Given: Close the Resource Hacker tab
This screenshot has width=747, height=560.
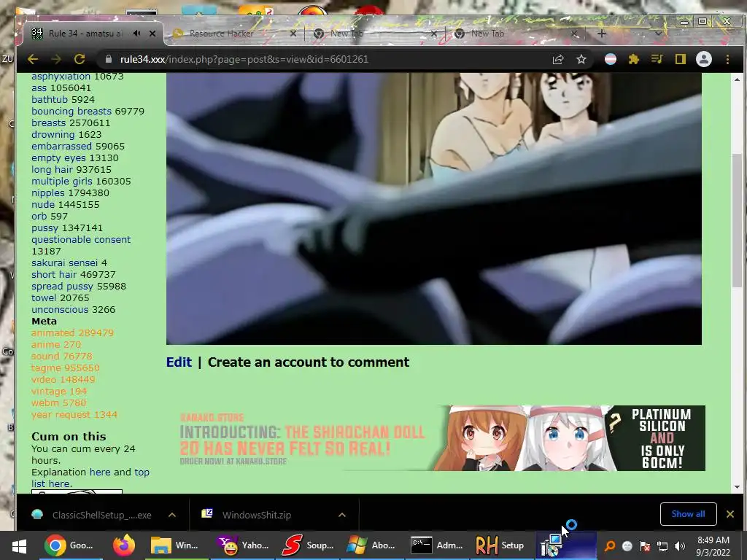Looking at the screenshot, I should pyautogui.click(x=293, y=34).
